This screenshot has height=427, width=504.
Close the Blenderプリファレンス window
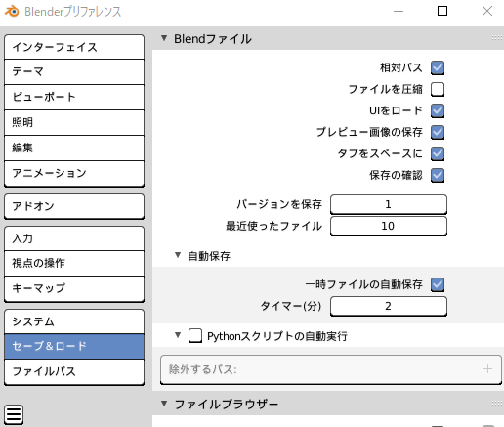pos(487,11)
